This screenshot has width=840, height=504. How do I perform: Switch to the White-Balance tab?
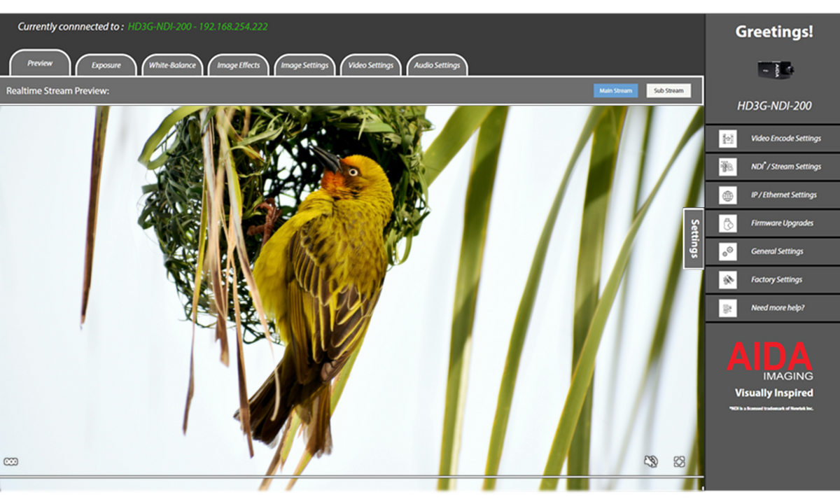pyautogui.click(x=172, y=65)
